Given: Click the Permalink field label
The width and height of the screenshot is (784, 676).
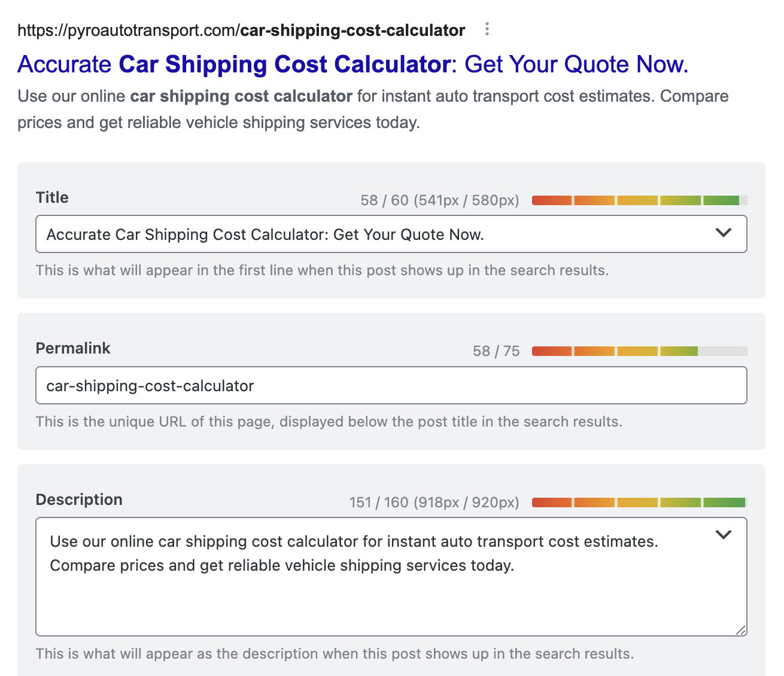Looking at the screenshot, I should coord(73,348).
